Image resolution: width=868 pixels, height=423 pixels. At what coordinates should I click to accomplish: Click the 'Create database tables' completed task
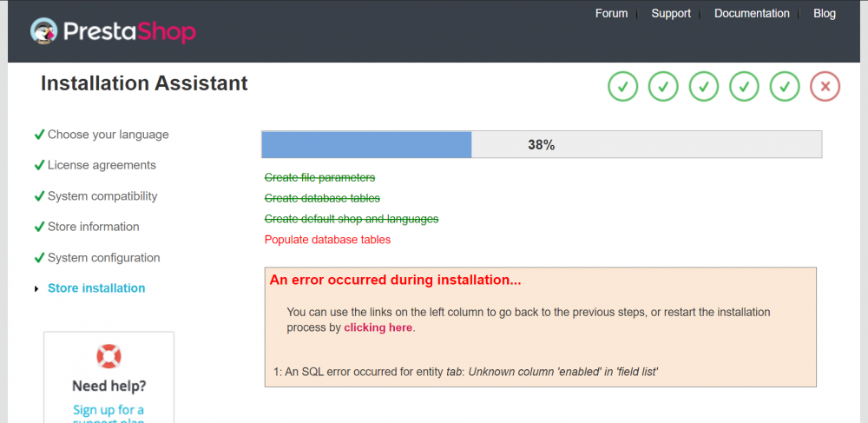(x=322, y=198)
